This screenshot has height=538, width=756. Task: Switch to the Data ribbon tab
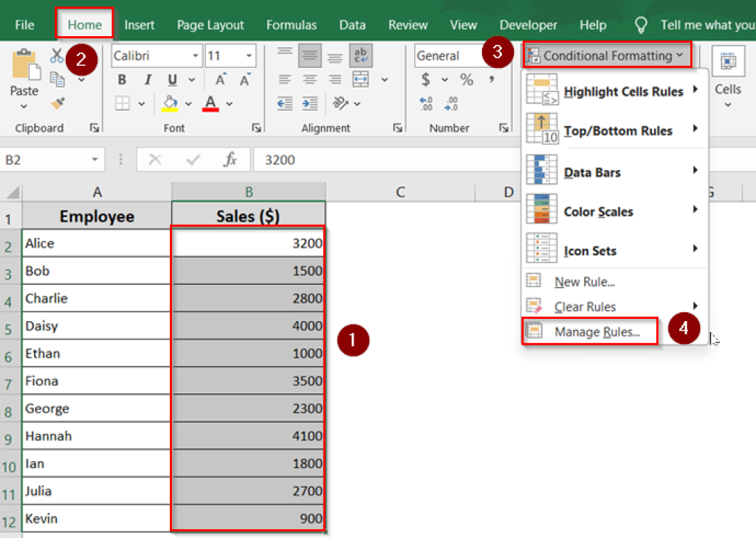pos(352,24)
